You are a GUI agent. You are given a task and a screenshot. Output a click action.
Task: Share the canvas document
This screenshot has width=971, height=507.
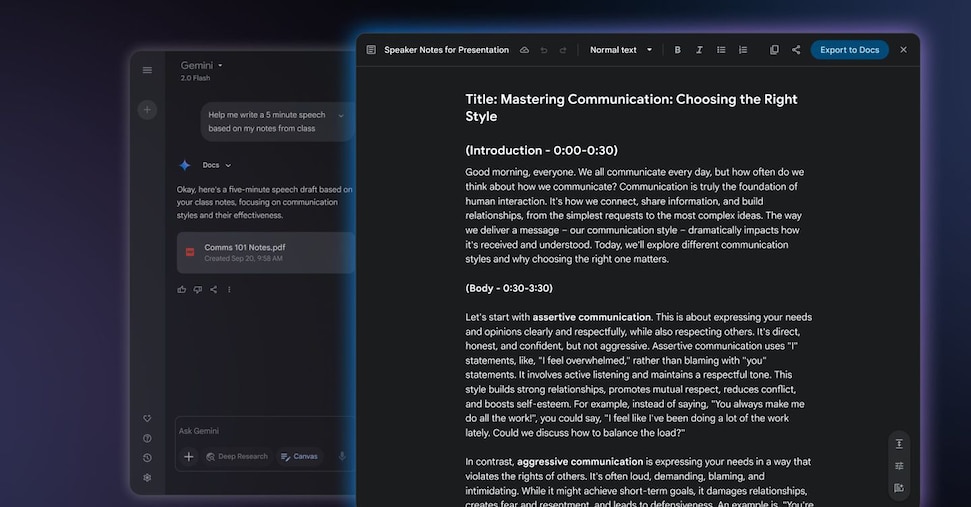click(796, 50)
